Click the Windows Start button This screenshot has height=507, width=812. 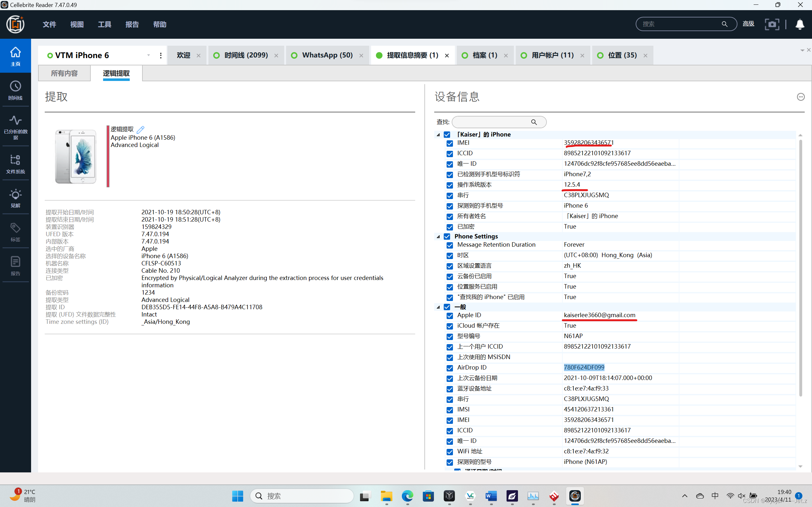[238, 496]
